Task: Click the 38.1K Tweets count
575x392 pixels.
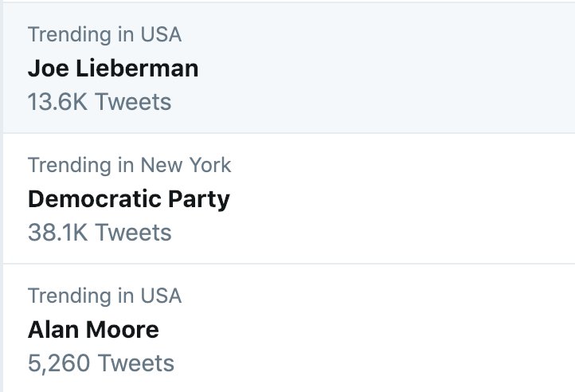Action: (x=100, y=233)
